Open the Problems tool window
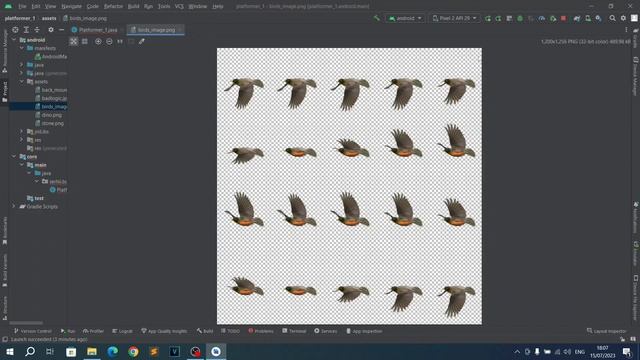This screenshot has width=640, height=360. click(261, 331)
